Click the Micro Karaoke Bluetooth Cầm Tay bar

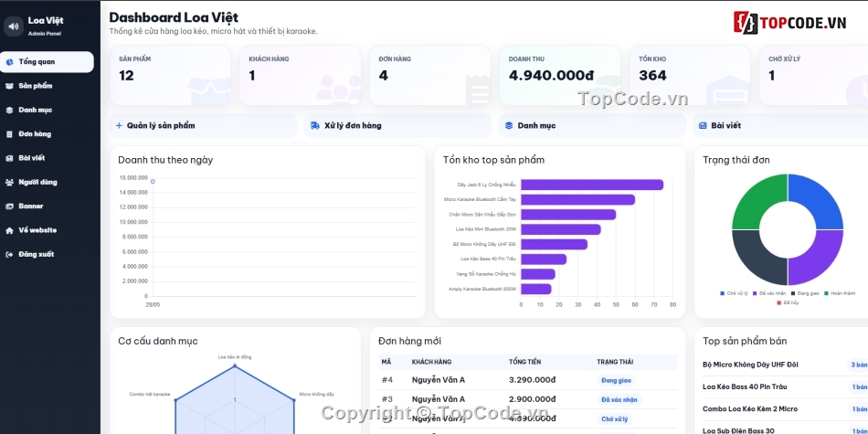578,200
